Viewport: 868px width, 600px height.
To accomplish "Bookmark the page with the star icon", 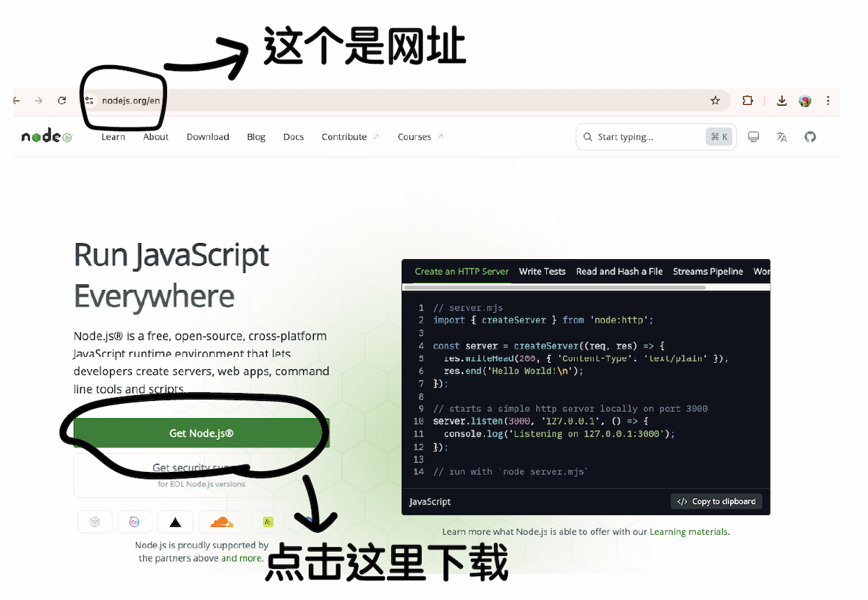I will pos(715,101).
